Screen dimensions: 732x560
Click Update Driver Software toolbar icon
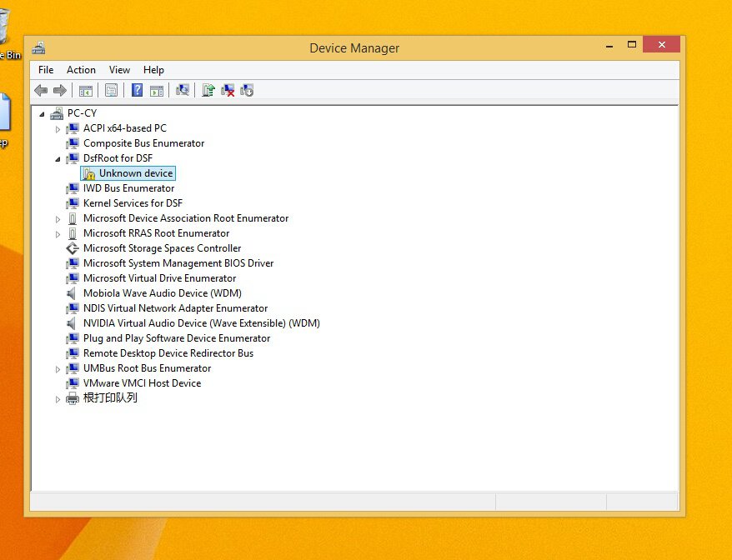click(x=208, y=90)
